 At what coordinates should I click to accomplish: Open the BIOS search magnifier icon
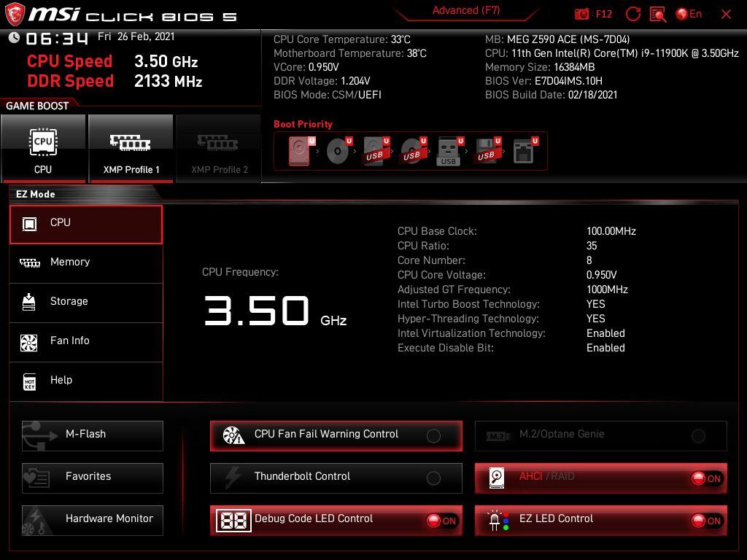pos(657,15)
